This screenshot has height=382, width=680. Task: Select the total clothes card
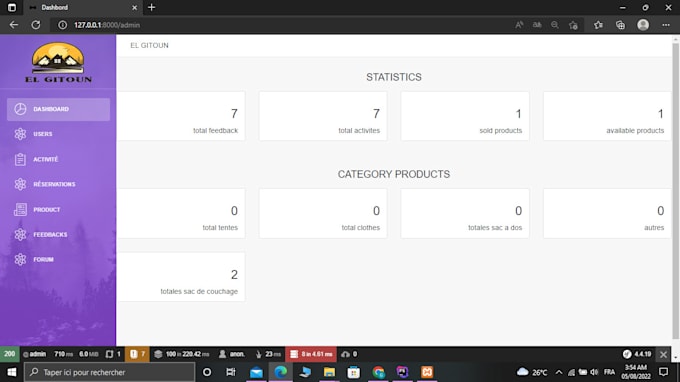pyautogui.click(x=323, y=213)
